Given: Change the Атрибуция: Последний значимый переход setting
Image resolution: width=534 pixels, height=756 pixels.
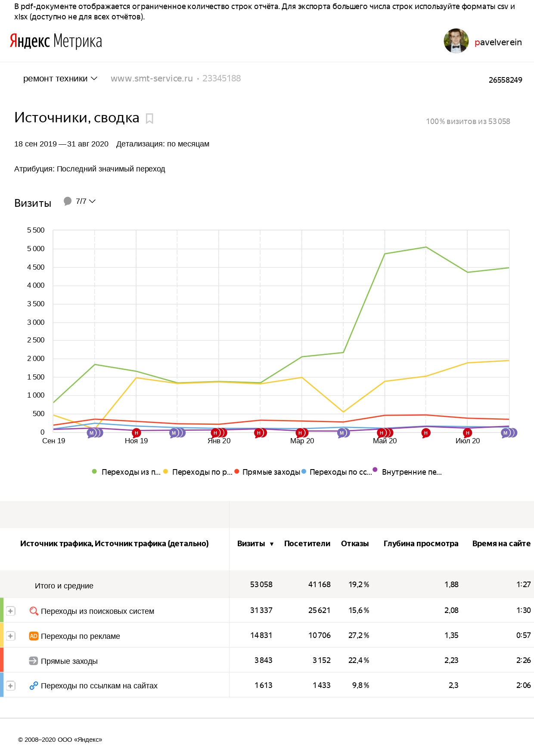Looking at the screenshot, I should point(90,169).
